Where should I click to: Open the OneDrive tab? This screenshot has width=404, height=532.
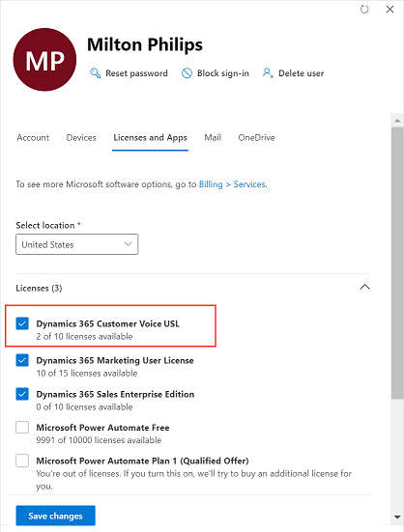pos(257,137)
